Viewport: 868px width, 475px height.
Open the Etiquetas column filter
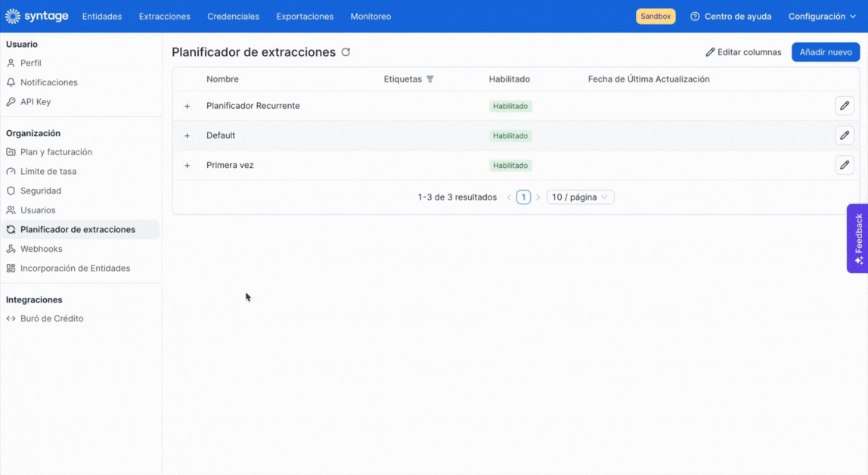pos(430,79)
